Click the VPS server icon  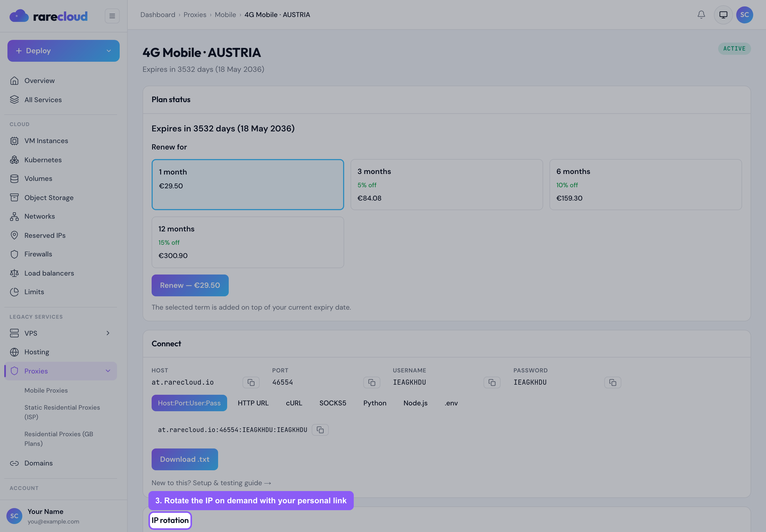coord(14,333)
